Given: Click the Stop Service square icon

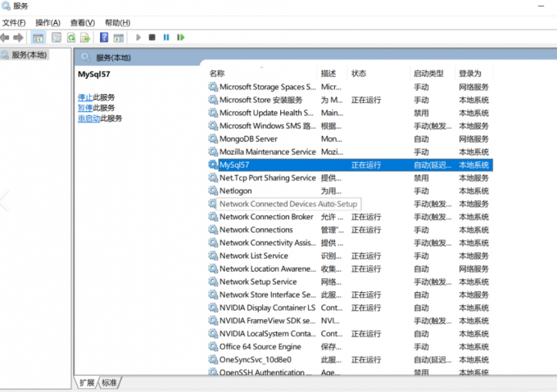Looking at the screenshot, I should click(x=152, y=38).
